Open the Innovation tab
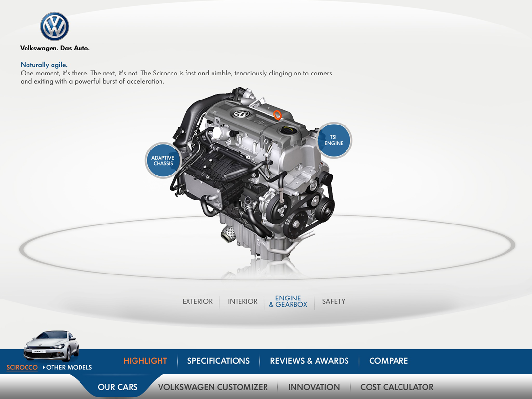This screenshot has width=532, height=399. pyautogui.click(x=314, y=387)
